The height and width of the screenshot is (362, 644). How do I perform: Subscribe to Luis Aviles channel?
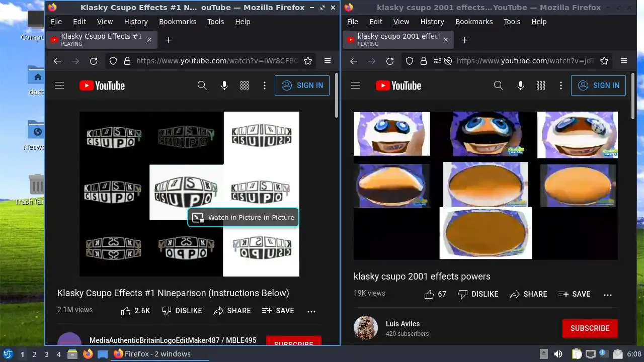[590, 328]
